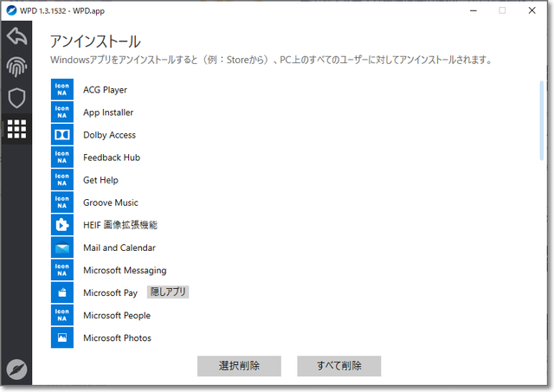This screenshot has height=392, width=554.
Task: Select the Get Help app entry
Action: click(100, 180)
